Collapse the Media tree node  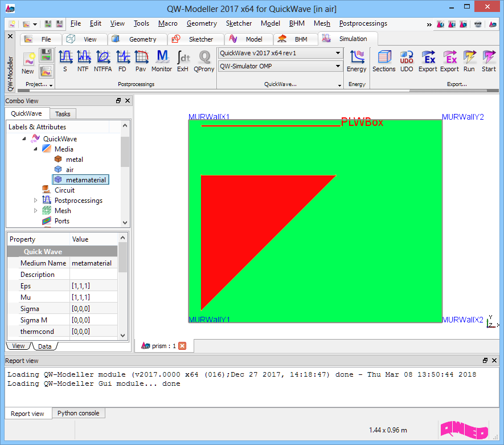36,149
